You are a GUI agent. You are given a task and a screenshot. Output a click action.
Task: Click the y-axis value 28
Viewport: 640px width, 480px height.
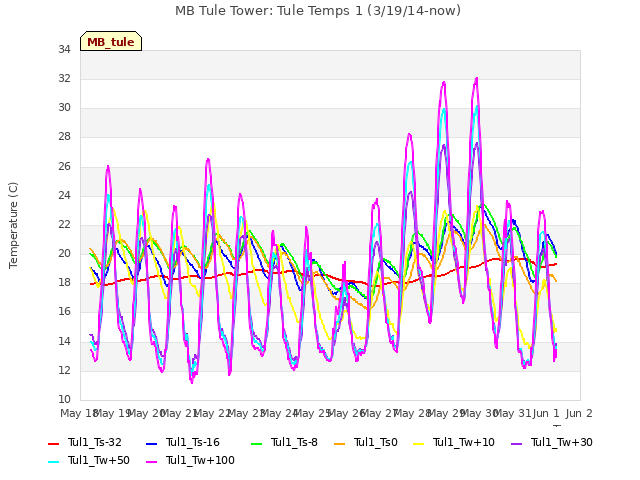click(64, 137)
